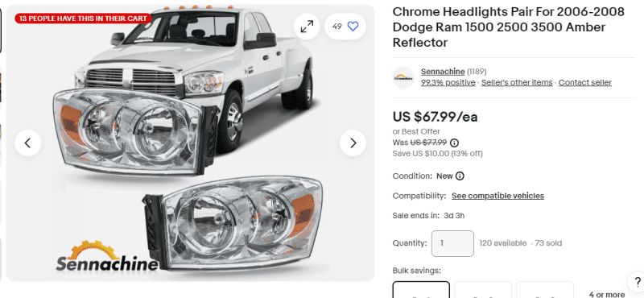Select the second bulk savings option

[483, 290]
